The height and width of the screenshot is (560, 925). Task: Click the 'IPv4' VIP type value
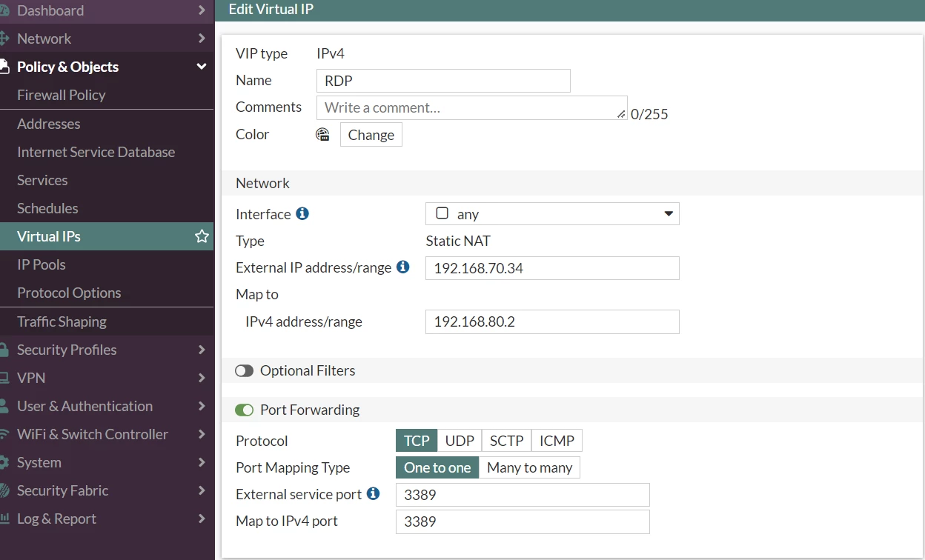coord(331,53)
